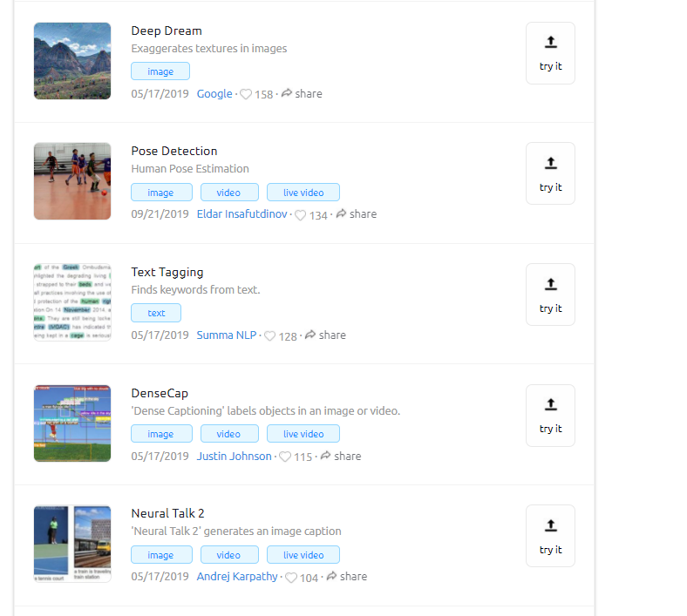The height and width of the screenshot is (616, 687).
Task: Click the Deep Dream mountain thumbnail
Action: (x=72, y=61)
